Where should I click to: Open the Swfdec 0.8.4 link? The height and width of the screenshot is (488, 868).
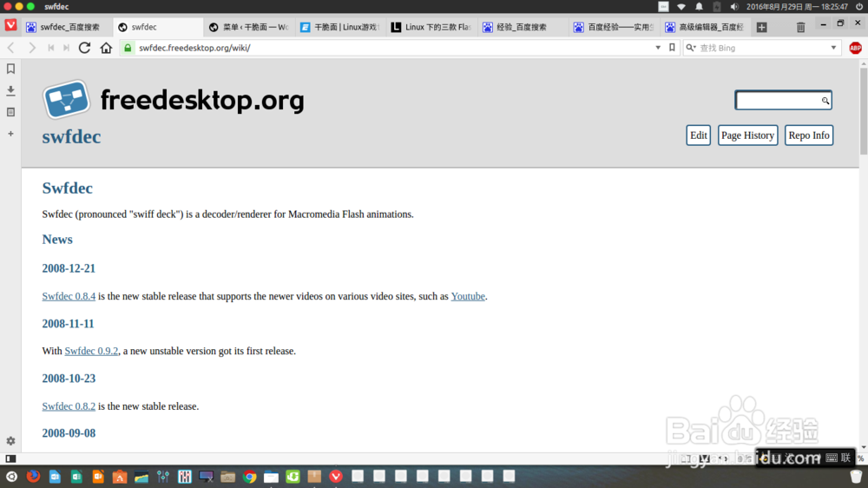coord(69,296)
